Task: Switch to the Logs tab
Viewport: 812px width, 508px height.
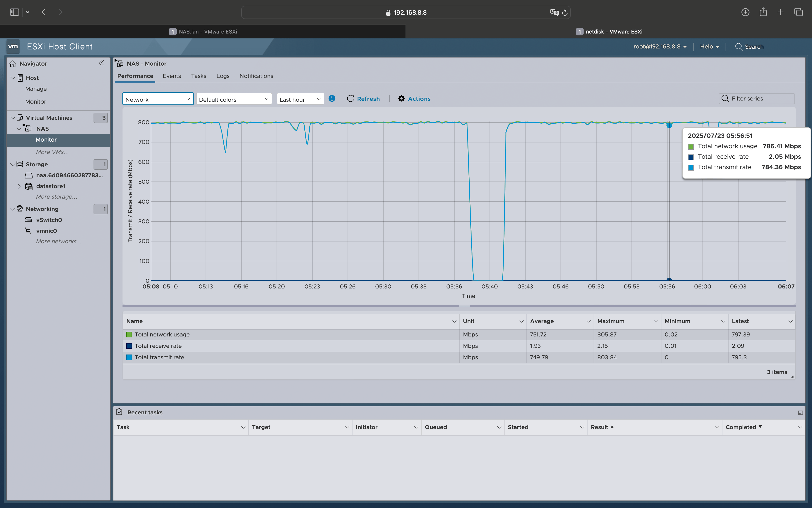Action: tap(222, 76)
